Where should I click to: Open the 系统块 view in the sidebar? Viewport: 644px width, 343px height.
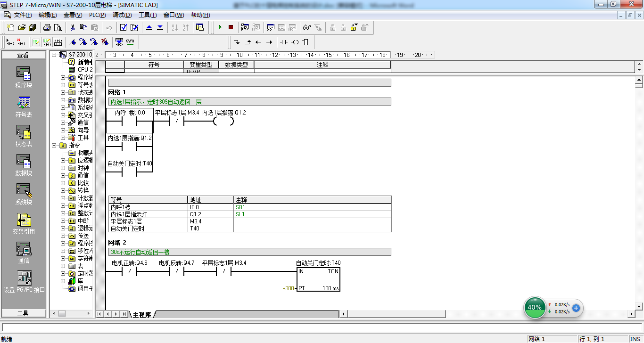(x=24, y=195)
